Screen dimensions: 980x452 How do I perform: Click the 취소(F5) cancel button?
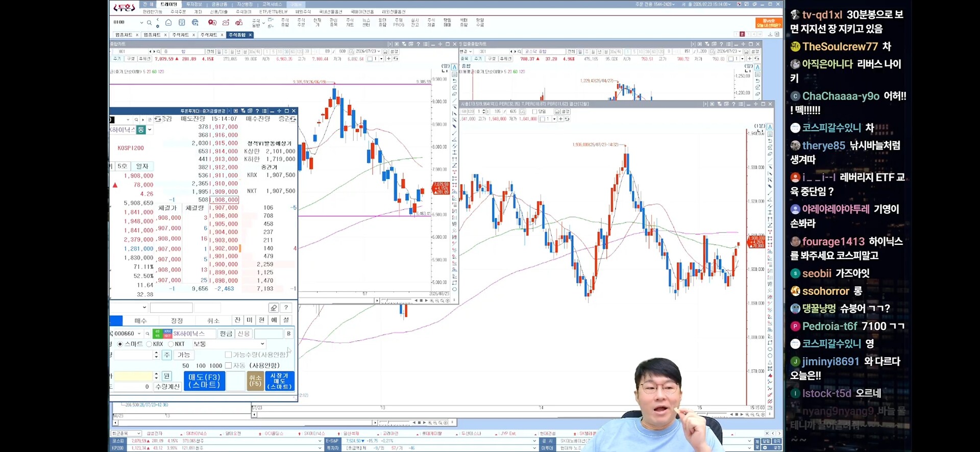click(255, 381)
